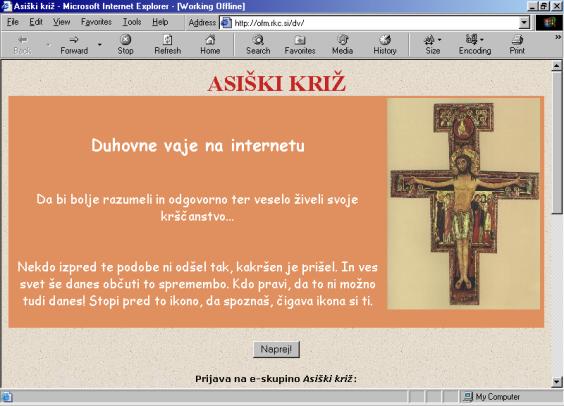
Task: Open the Encoding options
Action: click(475, 45)
